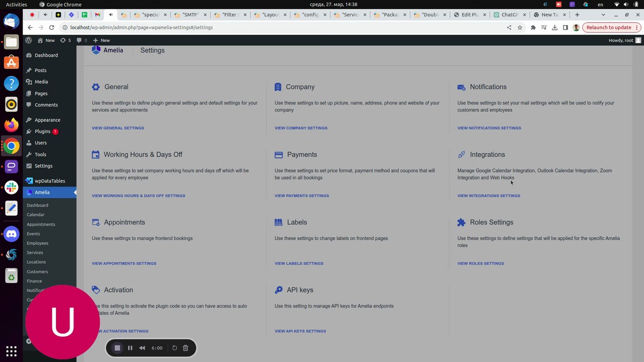Open View API Keys Settings
The height and width of the screenshot is (362, 644).
pos(300,331)
